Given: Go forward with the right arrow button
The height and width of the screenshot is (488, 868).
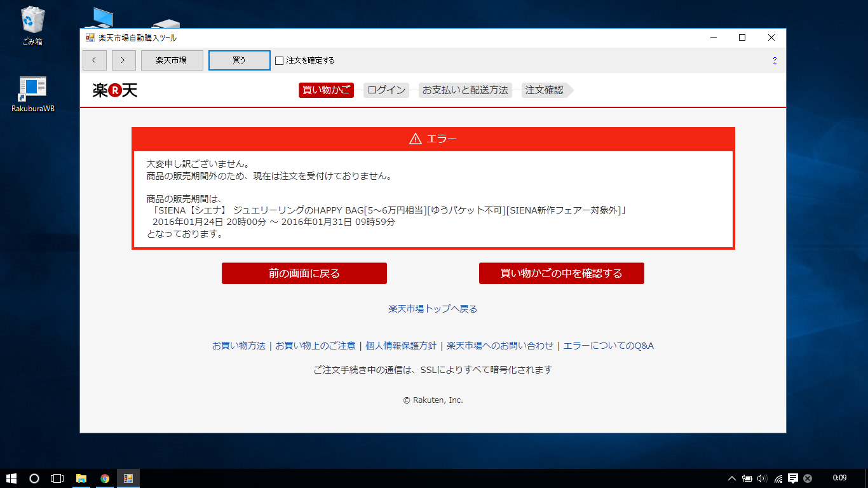Looking at the screenshot, I should pos(123,60).
